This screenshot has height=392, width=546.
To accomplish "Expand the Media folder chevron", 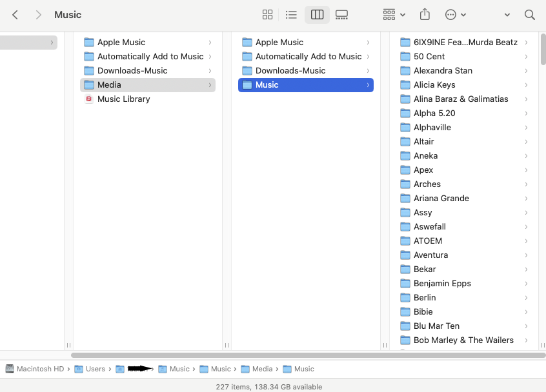I will [210, 85].
